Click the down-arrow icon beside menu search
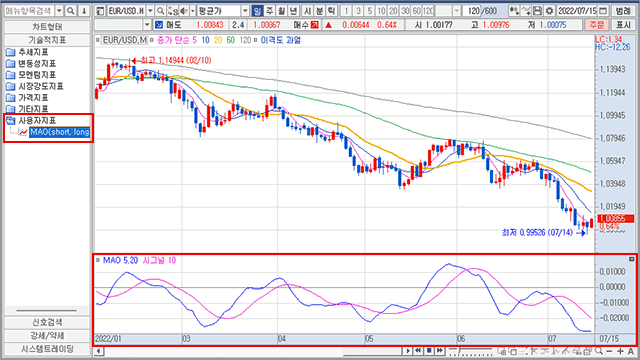The height and width of the screenshot is (360, 640). click(x=84, y=11)
